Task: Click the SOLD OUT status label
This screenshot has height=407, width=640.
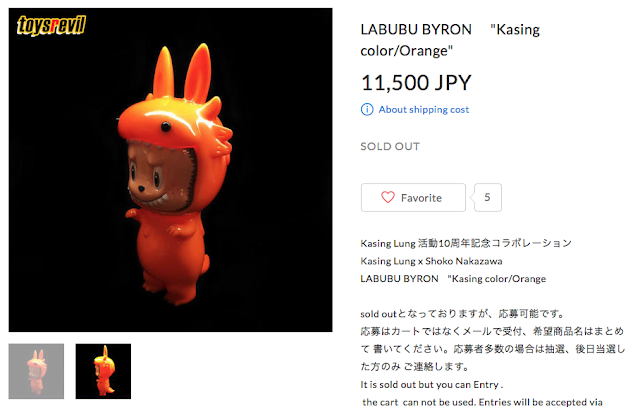Action: pyautogui.click(x=390, y=147)
